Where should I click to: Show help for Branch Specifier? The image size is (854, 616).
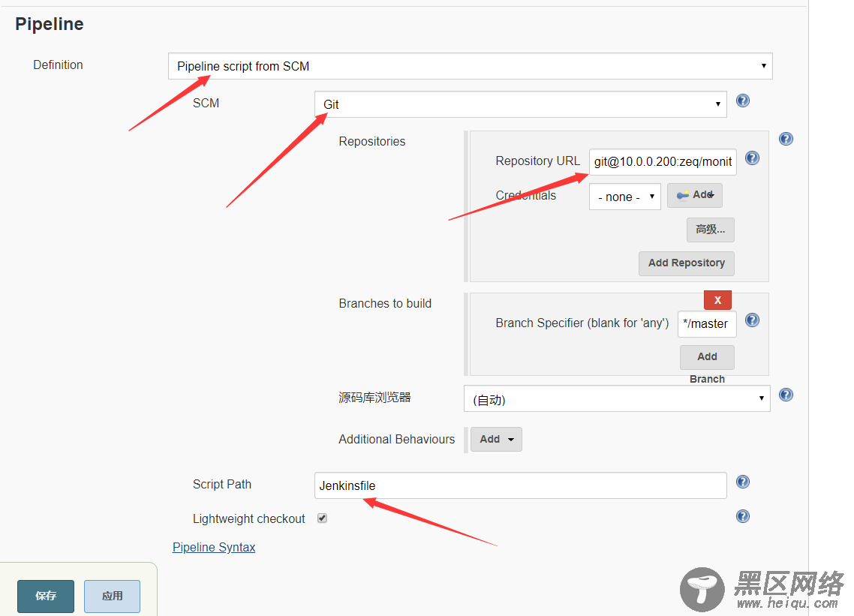tap(752, 320)
